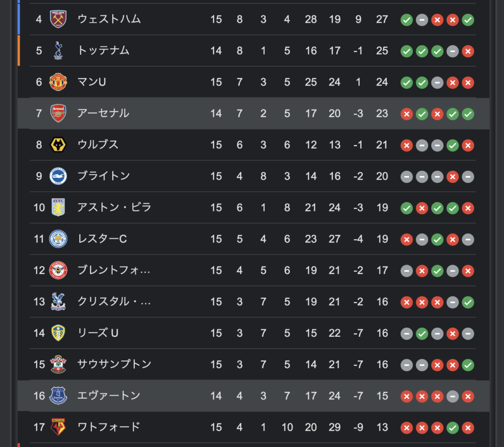The width and height of the screenshot is (504, 447).
Task: Open team name ウェストハム
Action: (109, 19)
